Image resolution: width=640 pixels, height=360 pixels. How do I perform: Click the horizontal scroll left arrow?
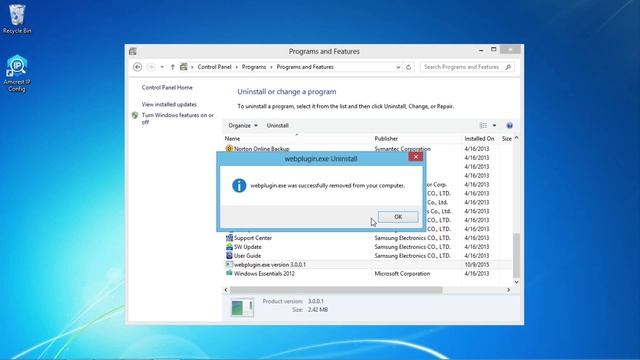click(226, 290)
